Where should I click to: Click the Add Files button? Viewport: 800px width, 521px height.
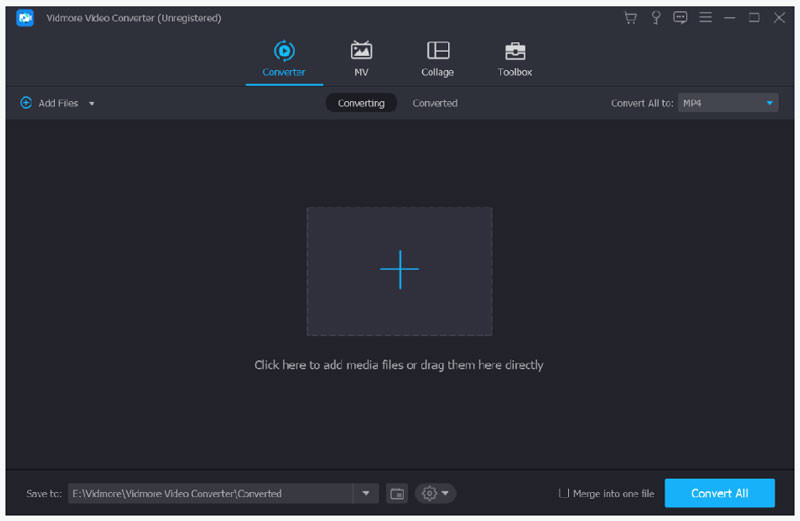(x=49, y=103)
